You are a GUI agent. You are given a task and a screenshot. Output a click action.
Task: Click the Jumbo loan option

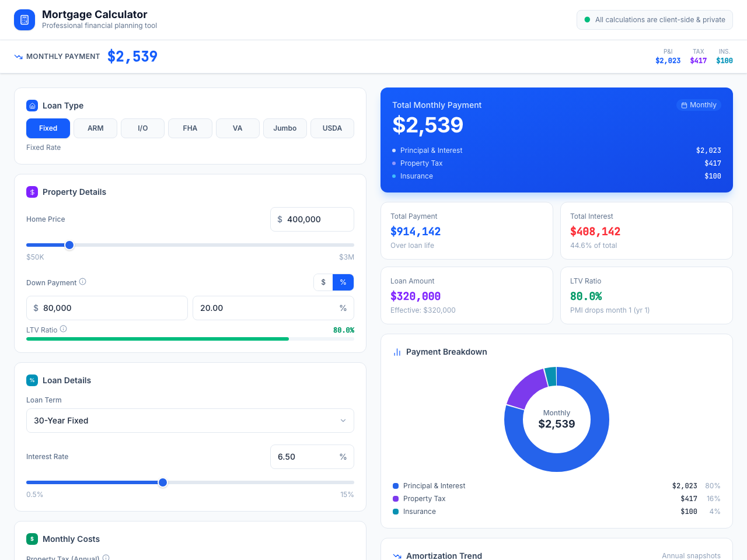point(285,128)
